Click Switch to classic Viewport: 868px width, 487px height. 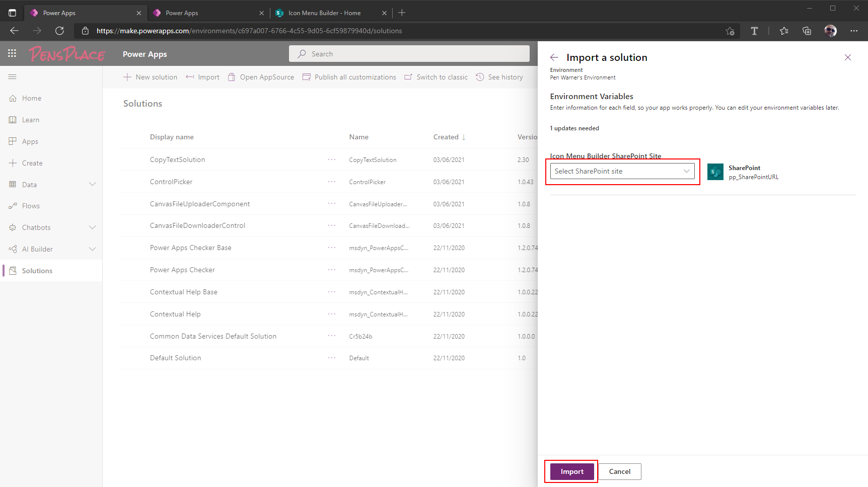coord(436,77)
